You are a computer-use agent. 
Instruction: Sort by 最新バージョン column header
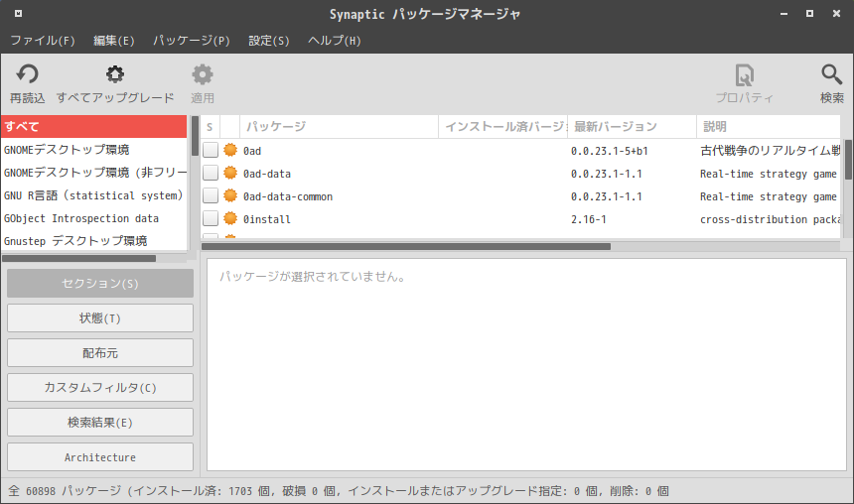(x=632, y=127)
